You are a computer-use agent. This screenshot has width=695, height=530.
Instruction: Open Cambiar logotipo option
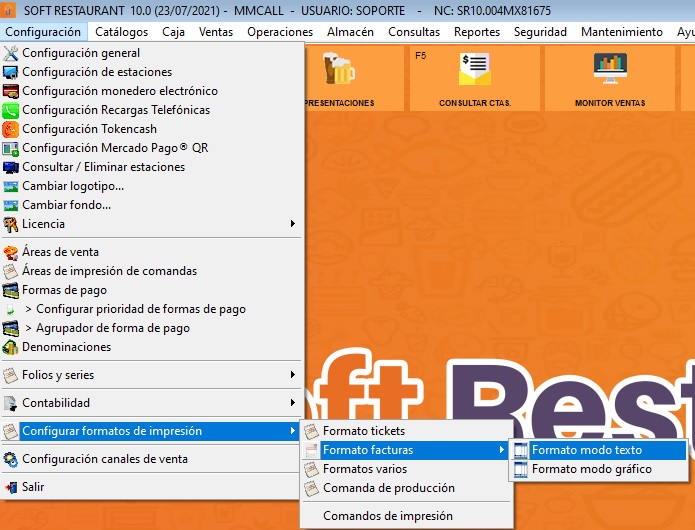click(73, 186)
